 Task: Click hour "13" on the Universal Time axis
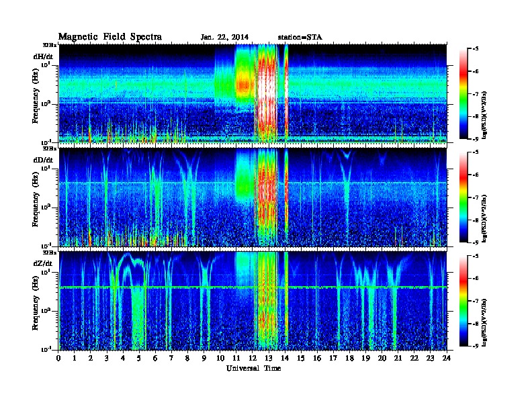click(x=269, y=358)
